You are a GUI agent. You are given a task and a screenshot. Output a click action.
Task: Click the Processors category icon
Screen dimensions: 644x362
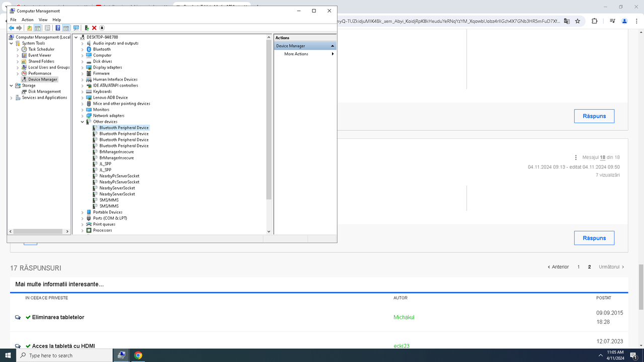tap(89, 230)
